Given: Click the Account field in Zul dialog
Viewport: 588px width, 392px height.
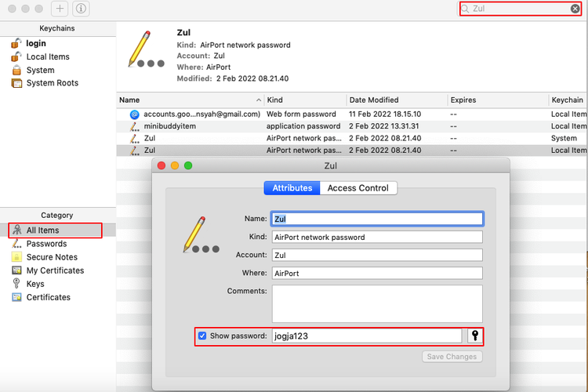Looking at the screenshot, I should click(x=377, y=255).
